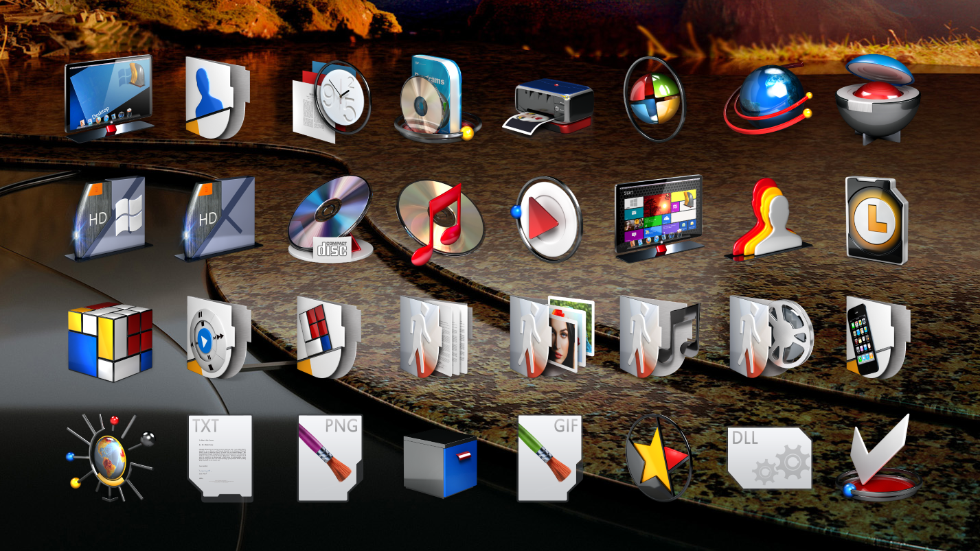Open the TXT document file icon
Screen dimensions: 980x551
coord(220,456)
